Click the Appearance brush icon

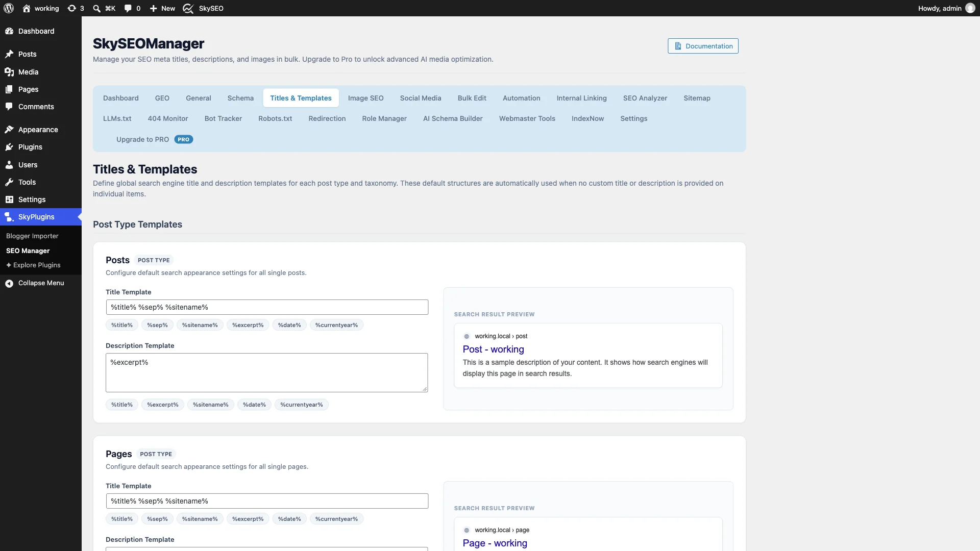pyautogui.click(x=9, y=130)
